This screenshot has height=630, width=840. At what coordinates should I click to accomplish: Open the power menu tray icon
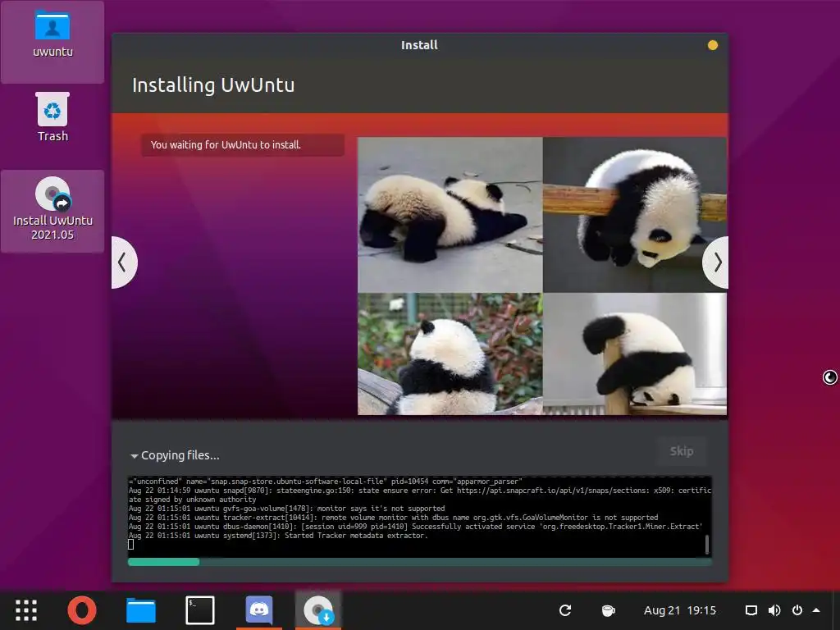[797, 610]
